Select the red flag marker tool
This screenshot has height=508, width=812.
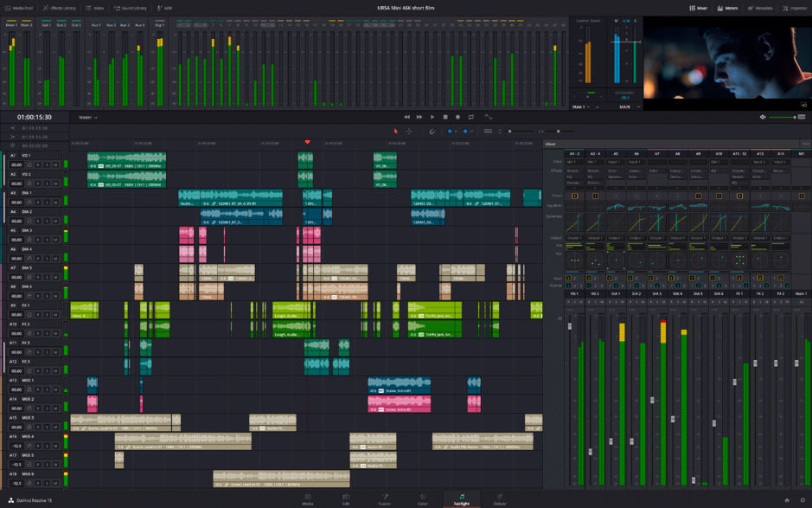click(x=394, y=130)
